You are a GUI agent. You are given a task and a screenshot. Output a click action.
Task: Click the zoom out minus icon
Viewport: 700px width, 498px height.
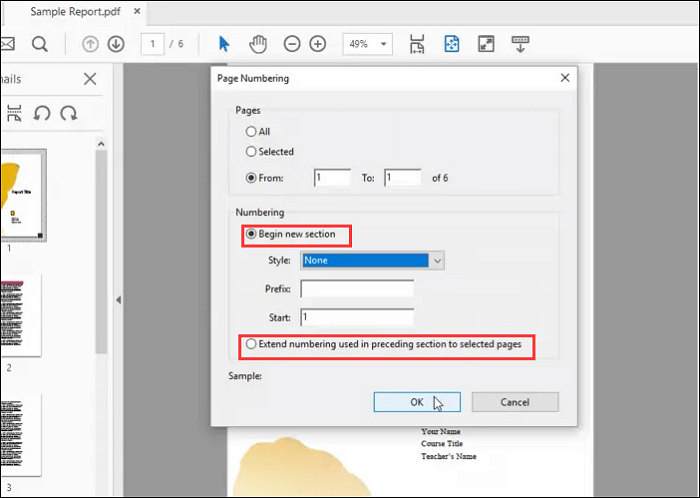(x=292, y=44)
